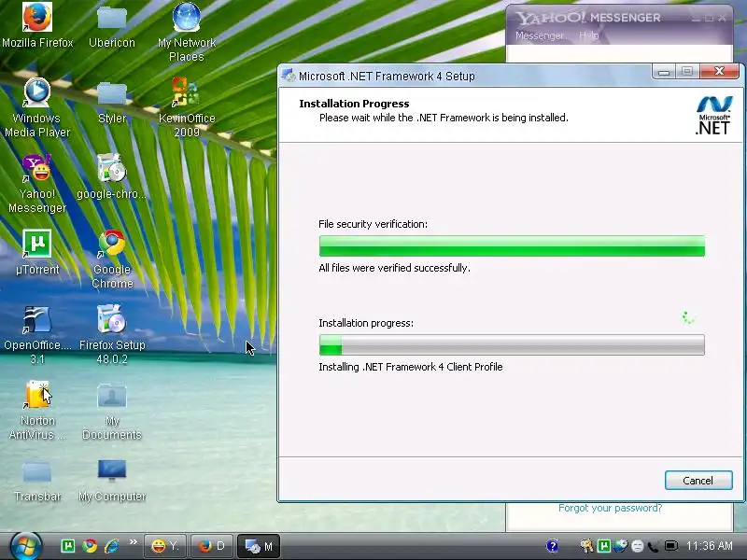Open the Styler folder icon
Screen dimensions: 747x560
tap(112, 102)
